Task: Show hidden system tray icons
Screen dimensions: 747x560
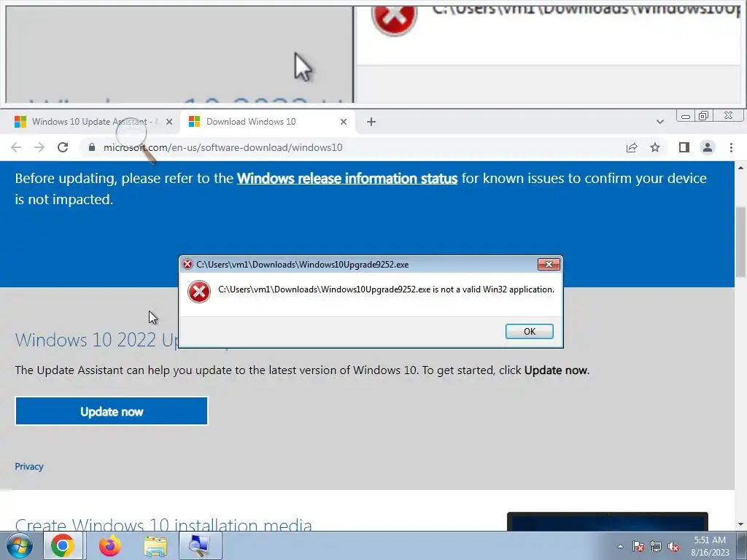Action: tap(620, 546)
